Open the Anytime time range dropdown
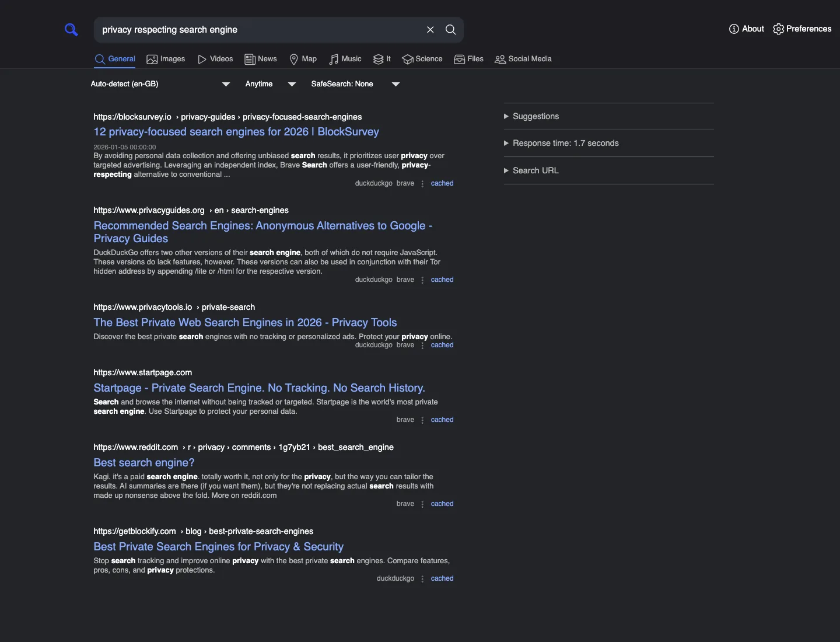Screen dimensions: 840x642 click(x=271, y=84)
